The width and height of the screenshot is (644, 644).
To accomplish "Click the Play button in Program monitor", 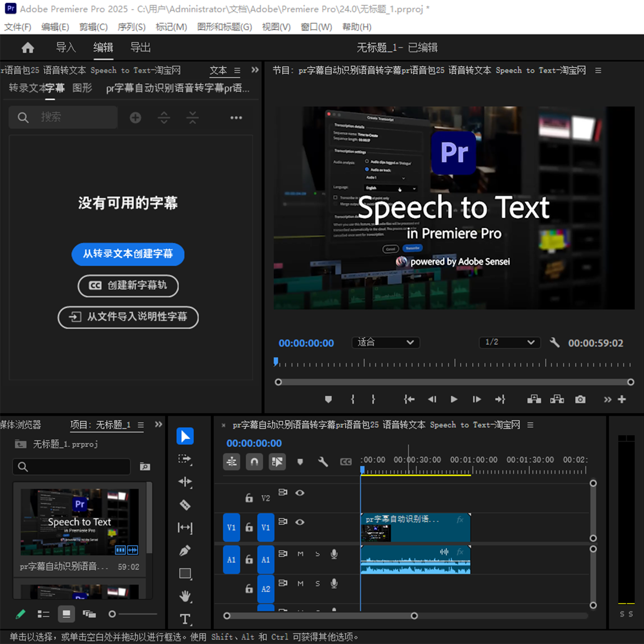I will (454, 399).
